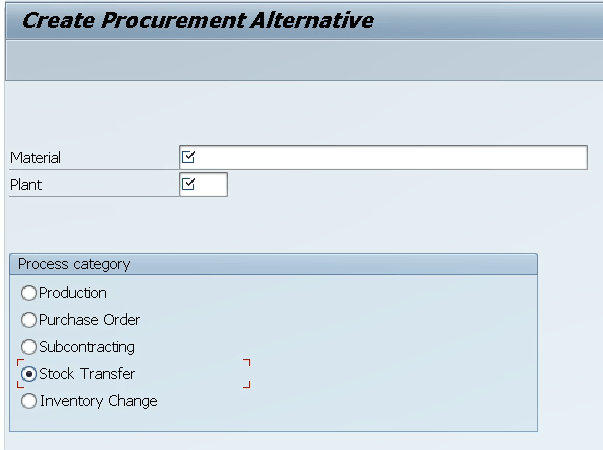Click the Plant input field
This screenshot has height=450, width=603.
[x=212, y=185]
